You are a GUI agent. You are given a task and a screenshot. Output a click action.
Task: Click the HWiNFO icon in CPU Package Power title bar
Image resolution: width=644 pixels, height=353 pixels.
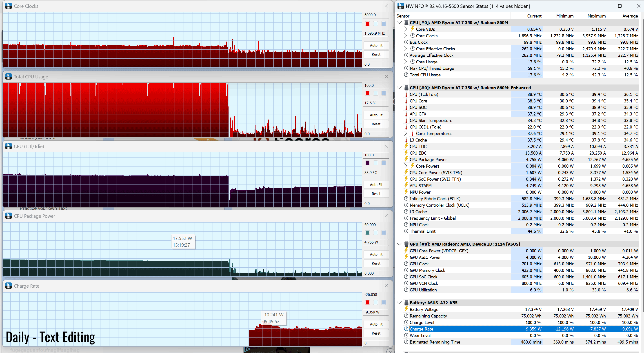(9, 216)
